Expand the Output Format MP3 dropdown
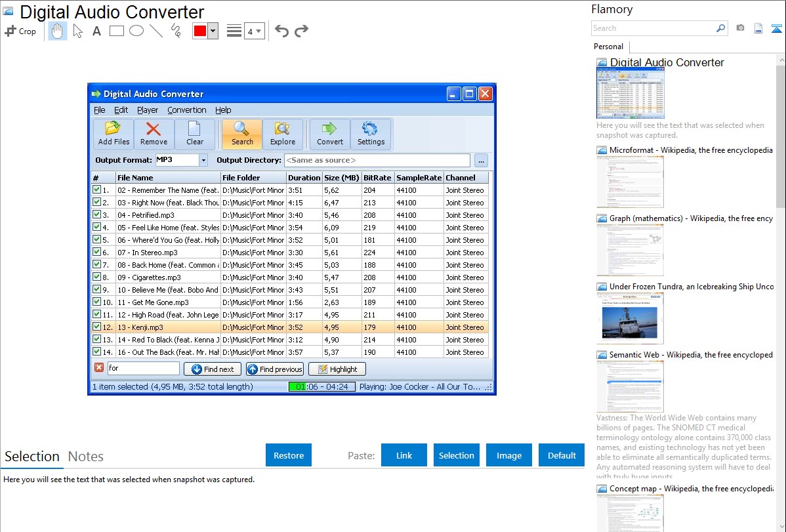 pyautogui.click(x=203, y=161)
